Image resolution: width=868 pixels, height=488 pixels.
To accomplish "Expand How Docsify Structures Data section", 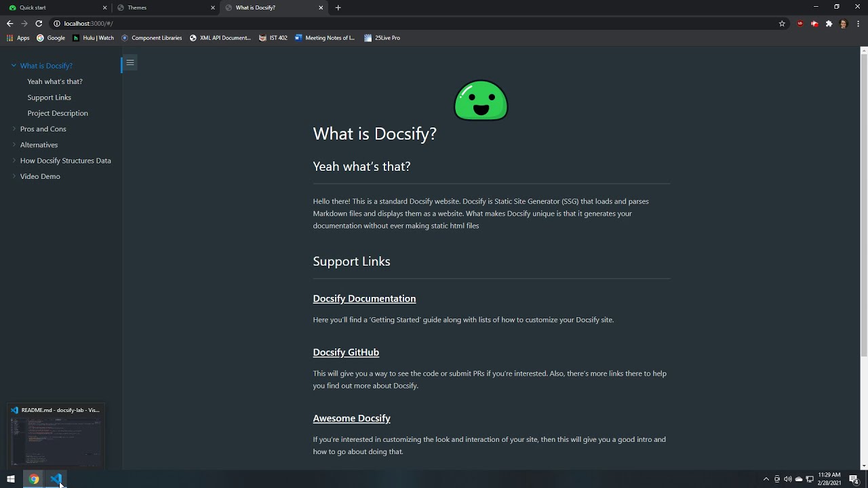I will (x=14, y=161).
